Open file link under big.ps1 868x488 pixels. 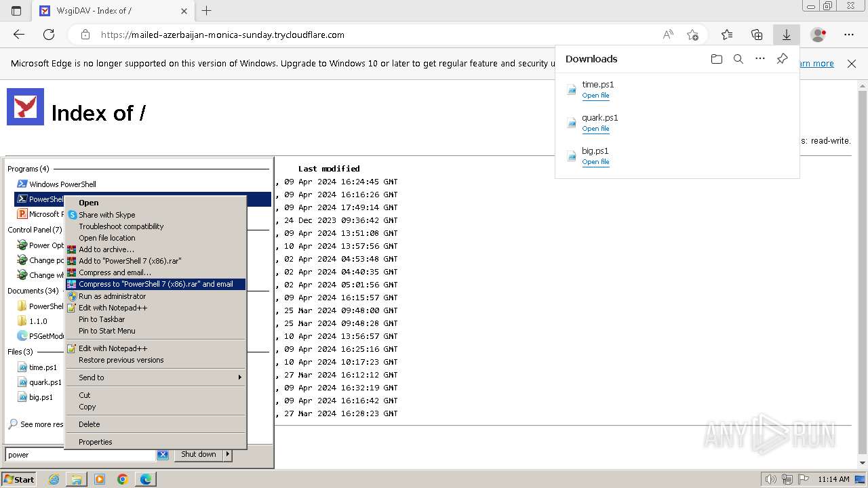[x=595, y=162]
